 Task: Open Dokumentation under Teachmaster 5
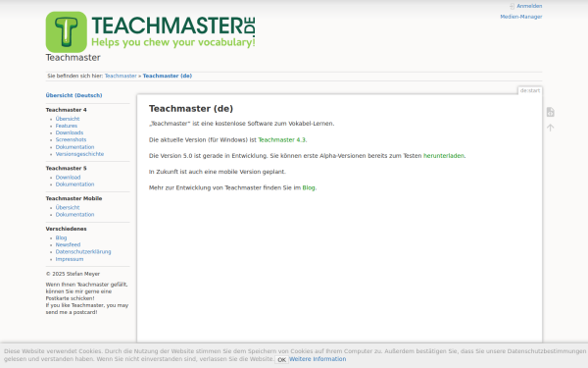tap(75, 184)
